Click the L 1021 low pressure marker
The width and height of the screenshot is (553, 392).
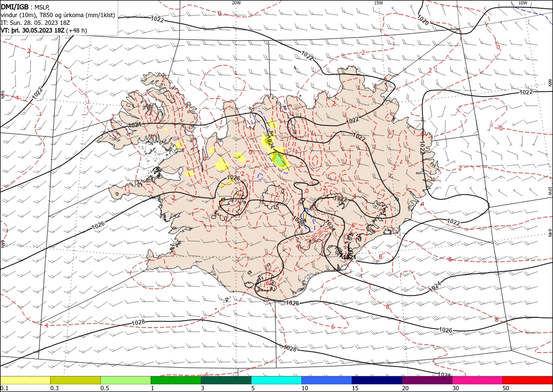[349, 253]
